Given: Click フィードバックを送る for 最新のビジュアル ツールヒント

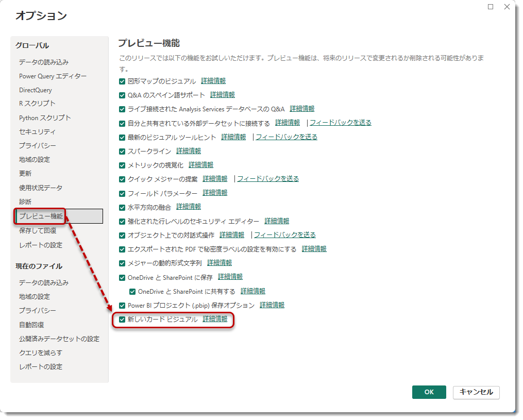Looking at the screenshot, I should [286, 137].
